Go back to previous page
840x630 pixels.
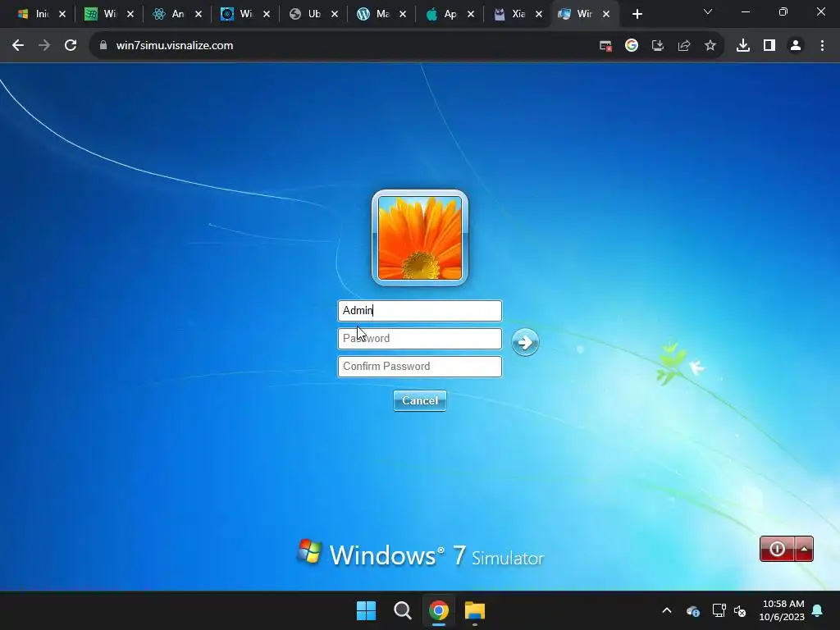tap(18, 46)
